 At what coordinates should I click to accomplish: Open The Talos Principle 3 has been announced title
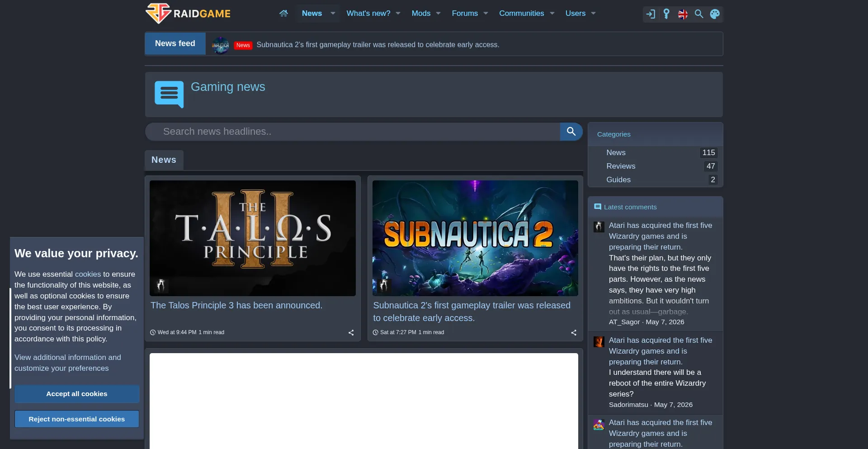236,306
